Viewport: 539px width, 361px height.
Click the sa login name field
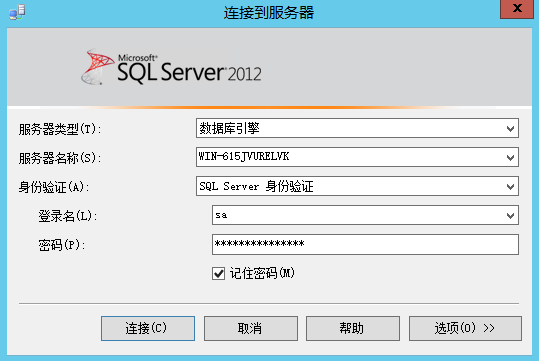(365, 215)
